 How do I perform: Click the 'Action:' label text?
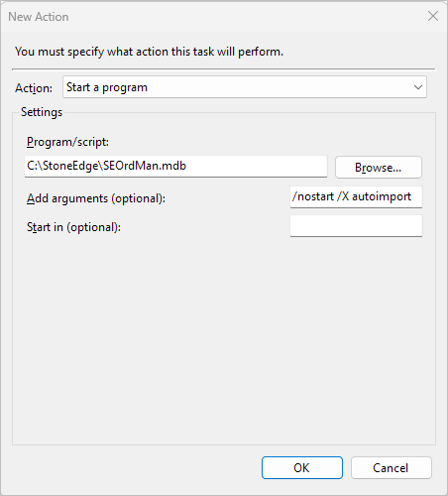(34, 88)
